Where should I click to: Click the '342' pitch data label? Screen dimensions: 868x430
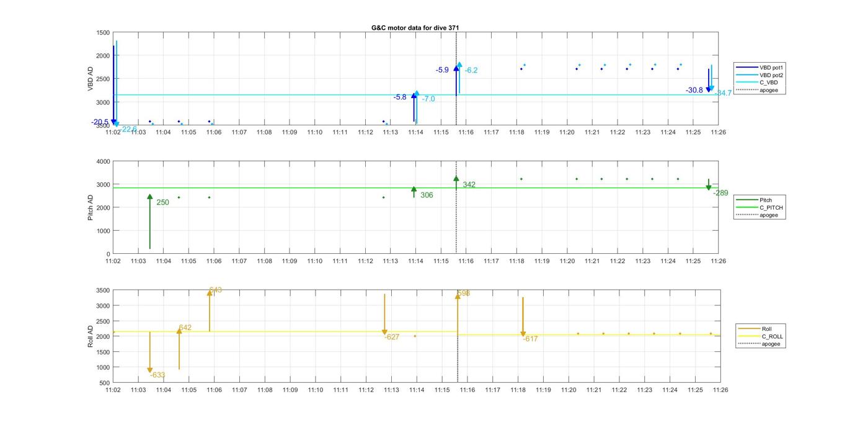(x=469, y=184)
